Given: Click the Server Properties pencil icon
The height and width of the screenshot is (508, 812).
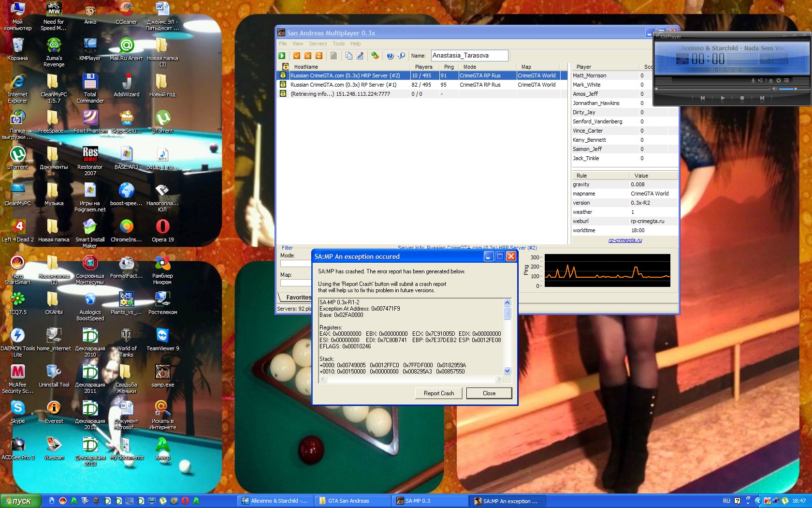Looking at the screenshot, I should [360, 56].
